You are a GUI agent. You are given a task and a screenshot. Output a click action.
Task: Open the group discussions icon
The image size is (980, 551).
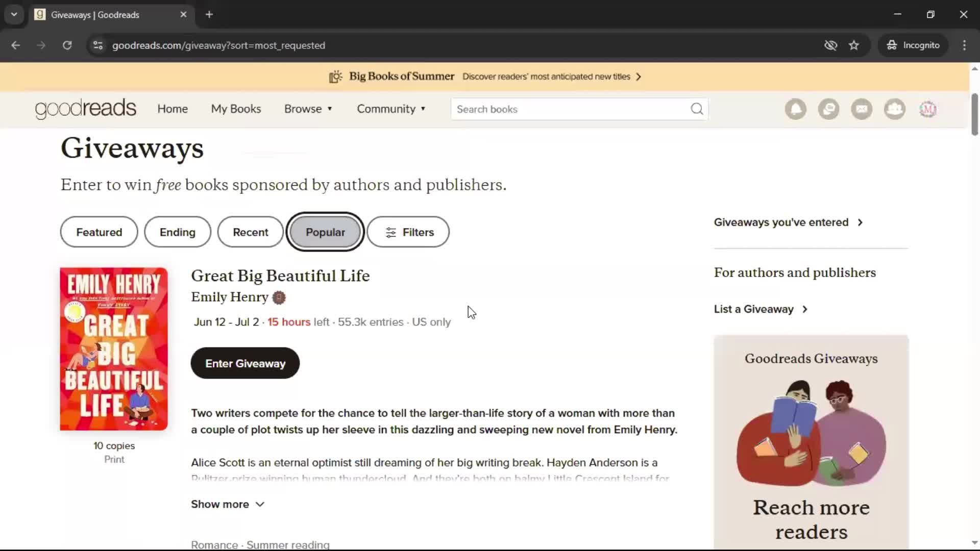tap(828, 109)
